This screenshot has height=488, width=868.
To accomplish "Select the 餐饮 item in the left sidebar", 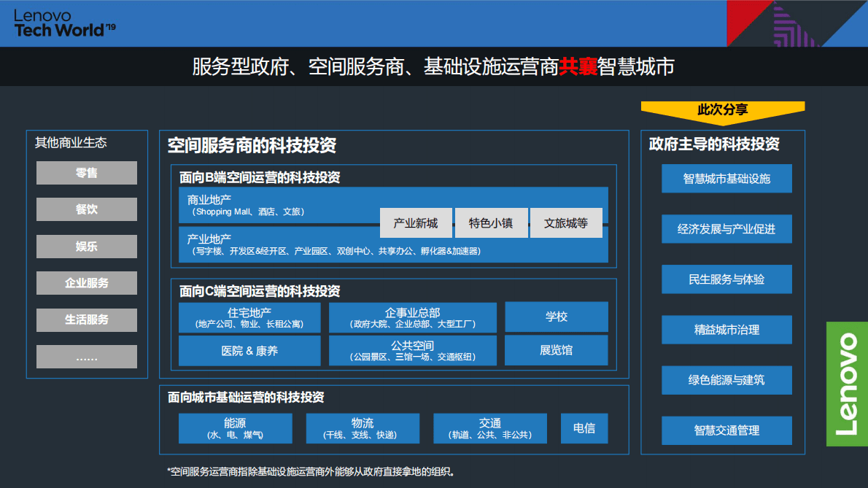I will pos(86,209).
